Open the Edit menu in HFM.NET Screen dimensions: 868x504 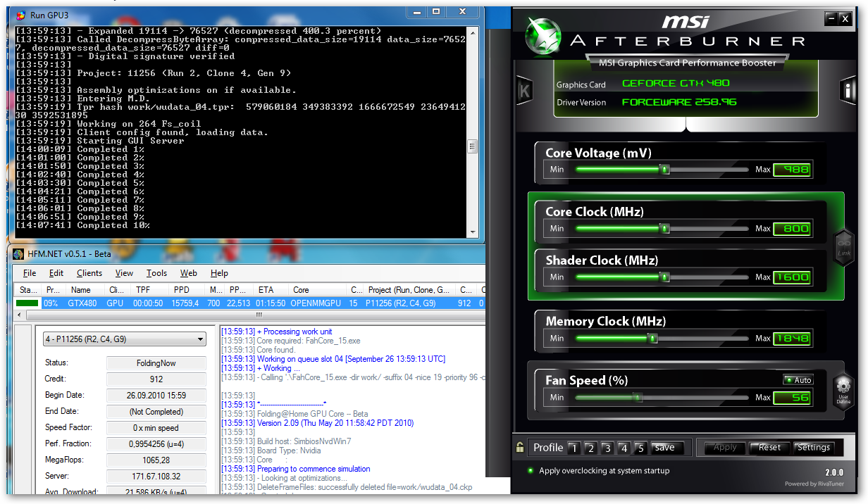pos(56,273)
